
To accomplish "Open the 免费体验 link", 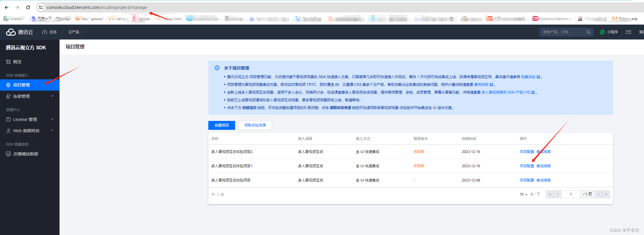I will [x=530, y=77].
